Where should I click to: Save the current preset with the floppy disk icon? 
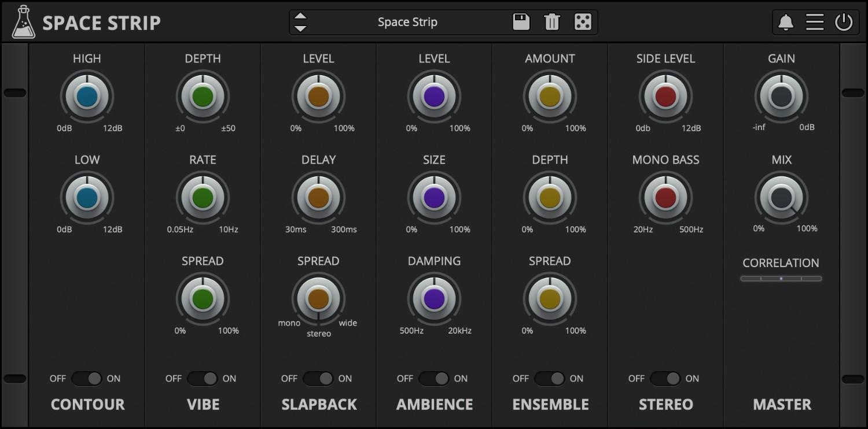(x=520, y=21)
